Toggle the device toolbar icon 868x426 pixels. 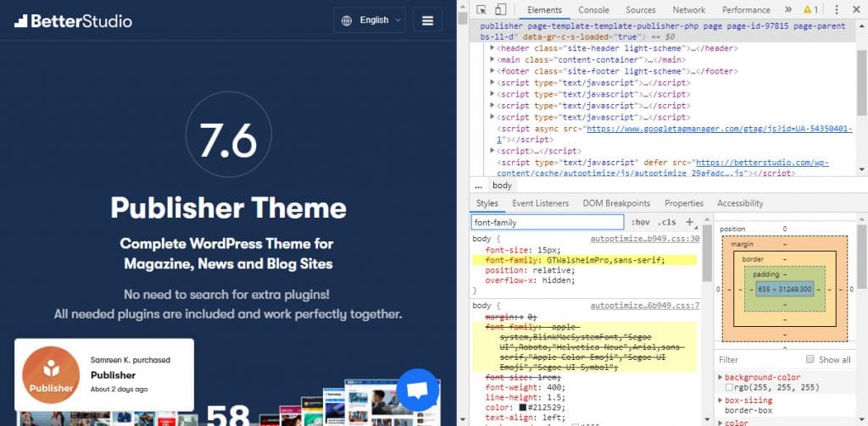[500, 9]
